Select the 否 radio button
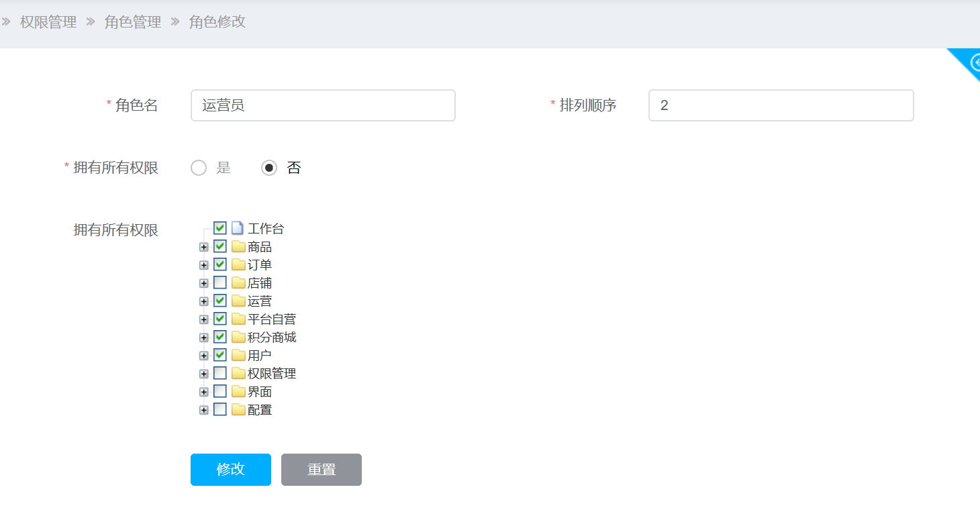Viewport: 980px width, 514px height. coord(269,168)
